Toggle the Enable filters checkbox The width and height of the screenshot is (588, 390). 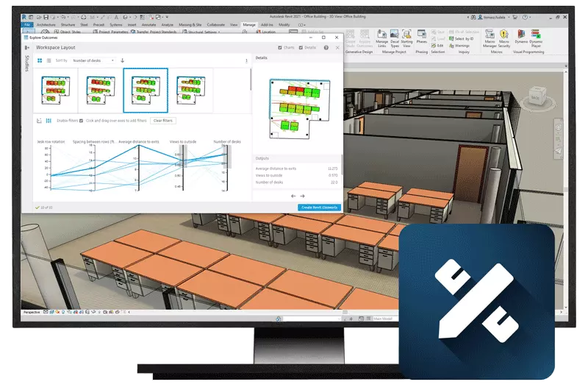[x=81, y=121]
